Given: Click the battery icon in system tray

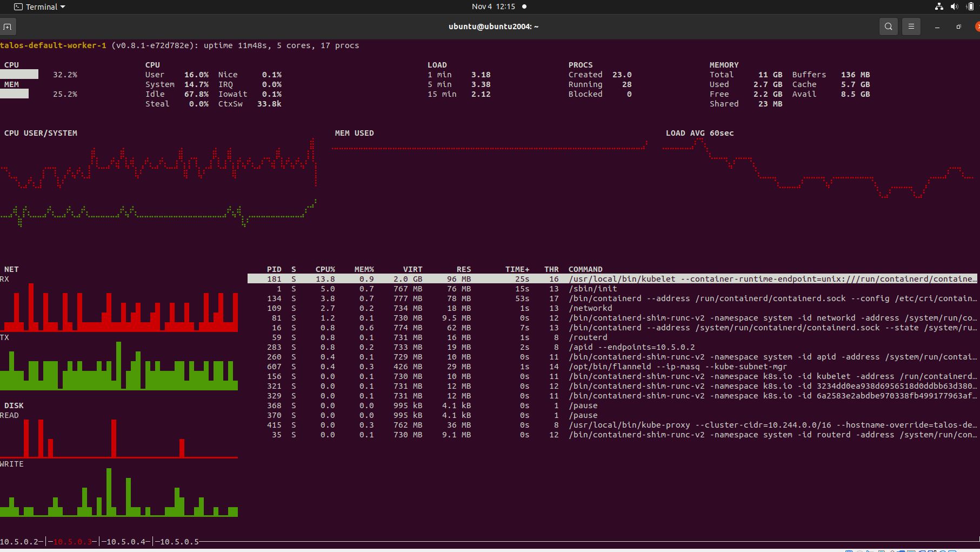Looking at the screenshot, I should (x=970, y=7).
